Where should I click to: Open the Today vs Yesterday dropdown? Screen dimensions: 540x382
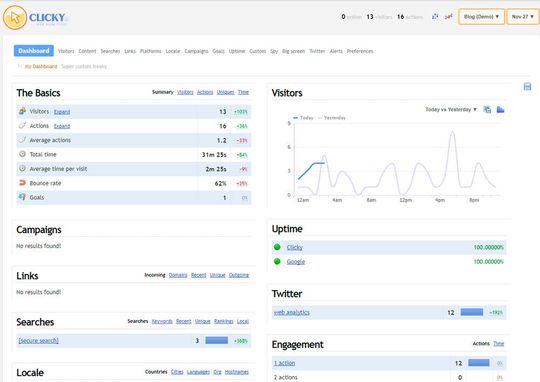[451, 110]
